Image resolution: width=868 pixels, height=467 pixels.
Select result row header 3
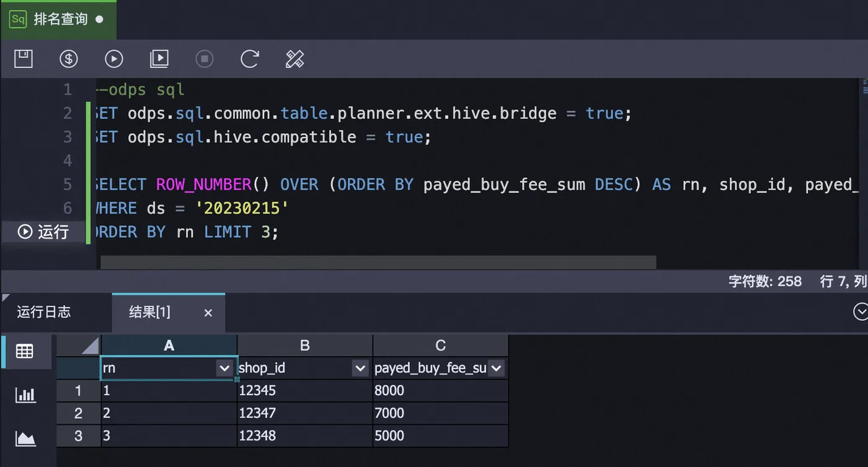point(79,436)
